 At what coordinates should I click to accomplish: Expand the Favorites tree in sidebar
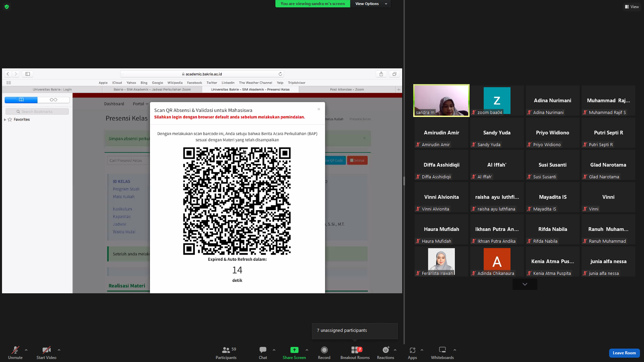[5, 120]
